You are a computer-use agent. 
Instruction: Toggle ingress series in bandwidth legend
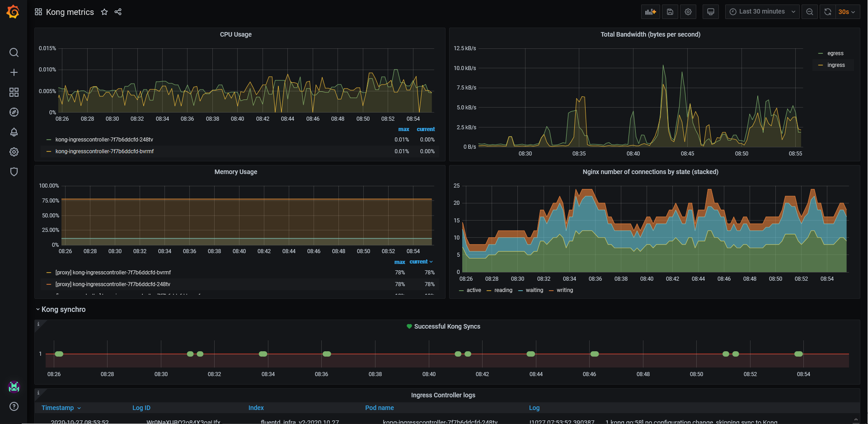pos(836,65)
